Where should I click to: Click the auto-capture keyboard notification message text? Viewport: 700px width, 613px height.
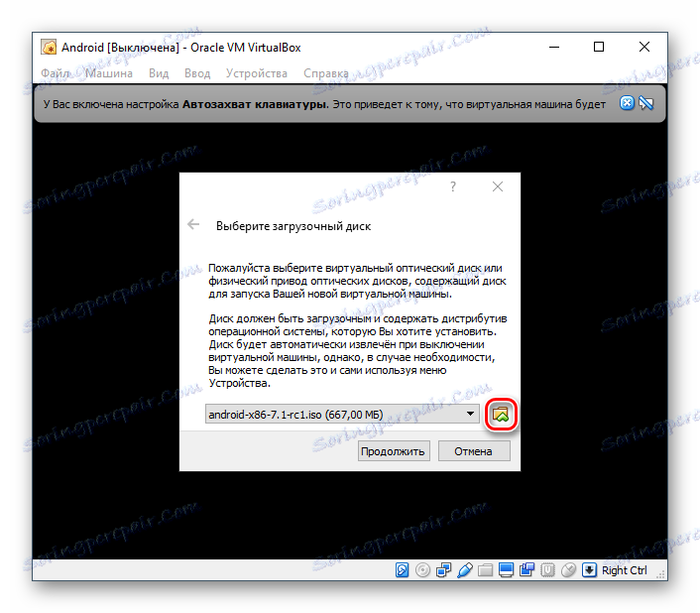324,104
